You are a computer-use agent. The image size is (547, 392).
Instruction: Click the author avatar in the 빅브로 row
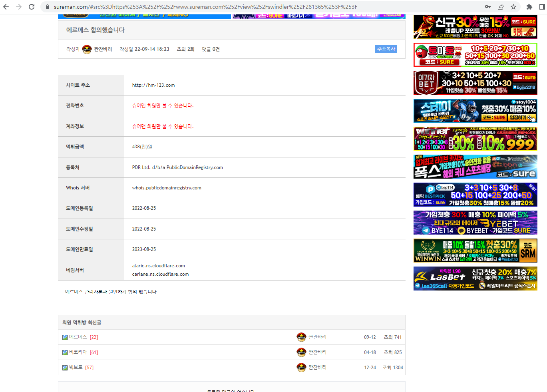pyautogui.click(x=301, y=367)
